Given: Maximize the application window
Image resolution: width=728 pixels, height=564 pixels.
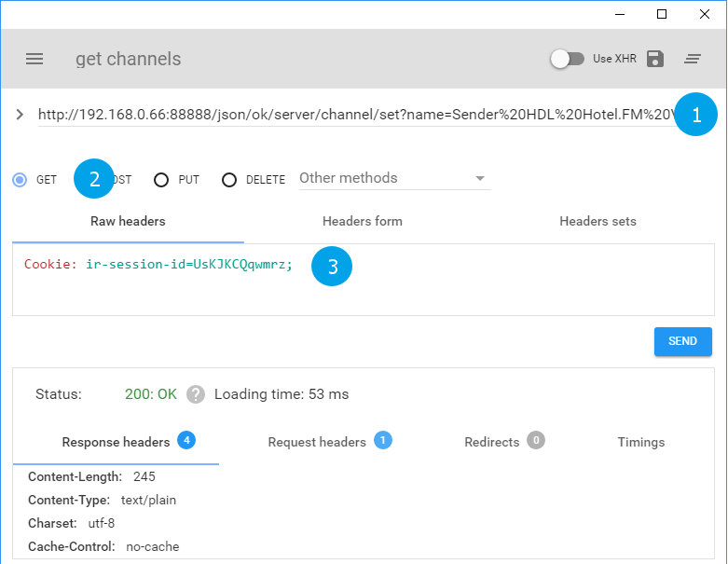Looking at the screenshot, I should click(662, 14).
